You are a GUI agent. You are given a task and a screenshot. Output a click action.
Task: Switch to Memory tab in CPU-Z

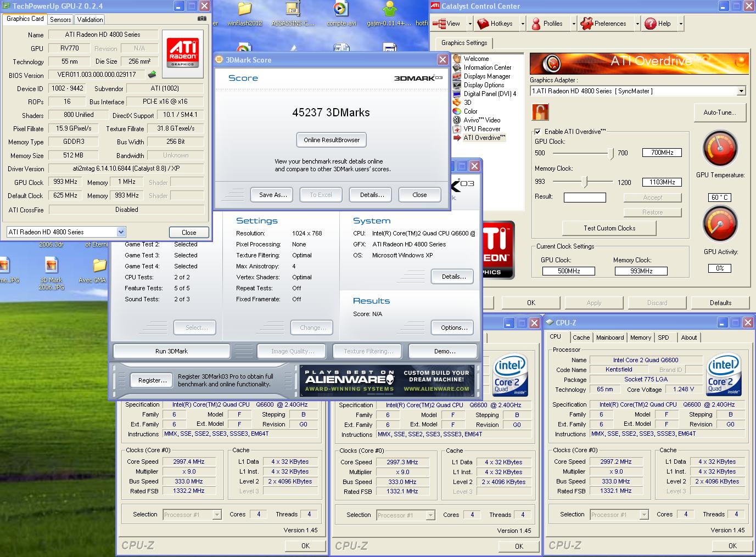[x=640, y=337]
